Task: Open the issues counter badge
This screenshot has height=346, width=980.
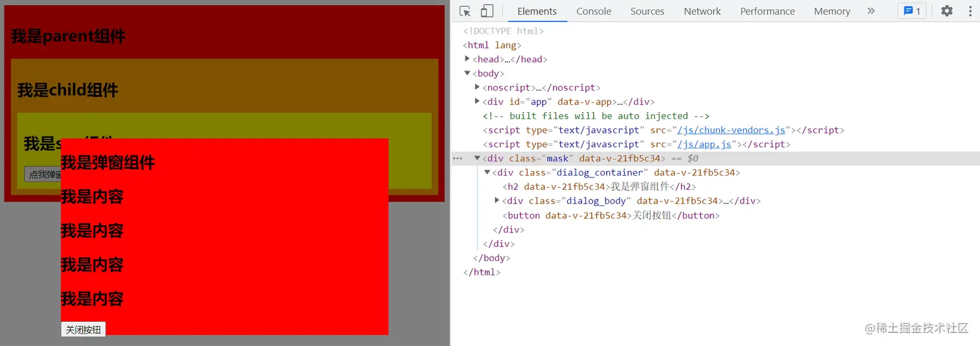Action: [x=912, y=11]
